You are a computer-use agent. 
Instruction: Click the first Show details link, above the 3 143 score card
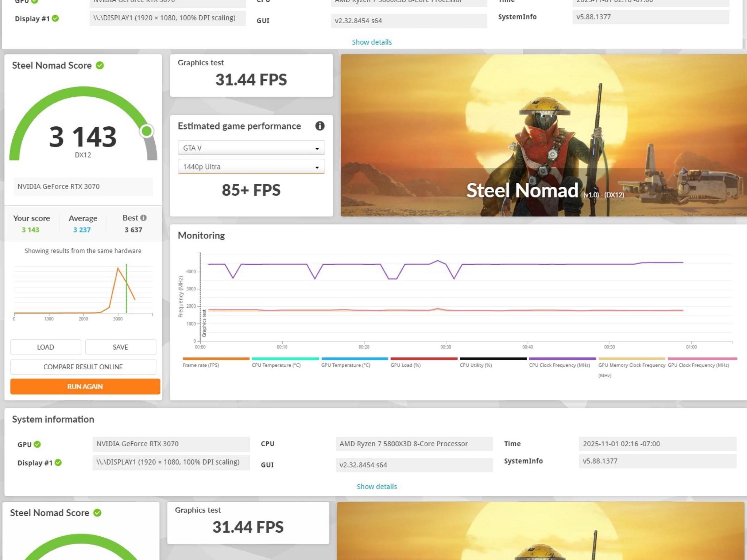372,42
